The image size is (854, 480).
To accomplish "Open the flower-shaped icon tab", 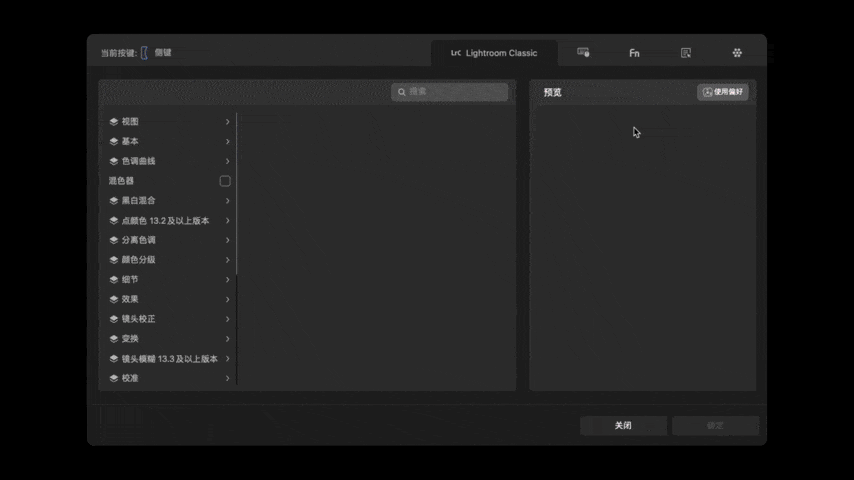I will coord(737,53).
